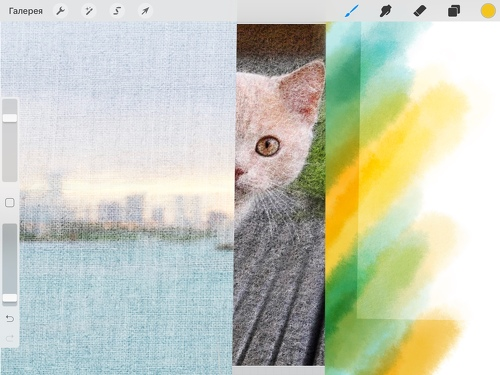Select the Brush tool

click(x=352, y=11)
